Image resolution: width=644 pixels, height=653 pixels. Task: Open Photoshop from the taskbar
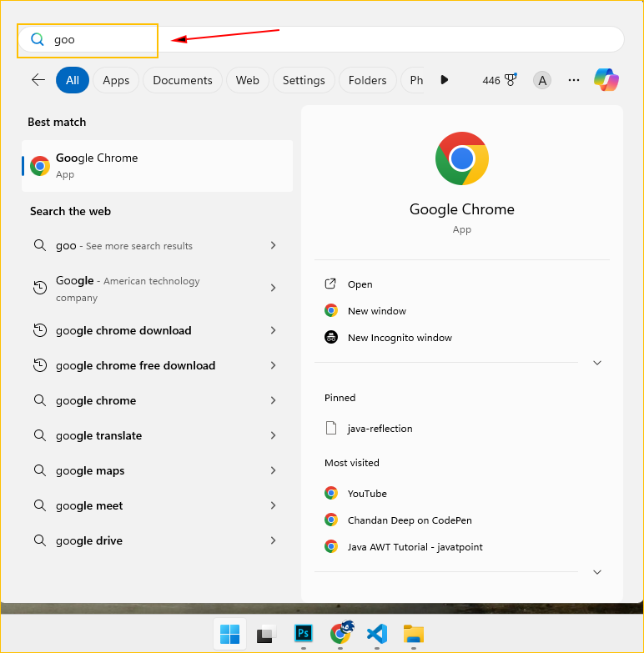point(303,634)
